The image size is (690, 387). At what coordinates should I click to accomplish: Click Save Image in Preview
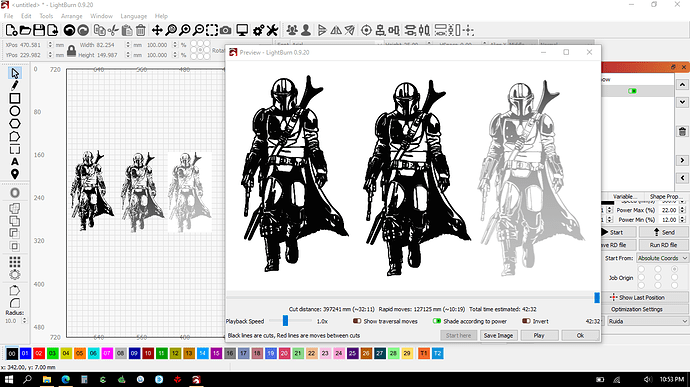tap(498, 335)
